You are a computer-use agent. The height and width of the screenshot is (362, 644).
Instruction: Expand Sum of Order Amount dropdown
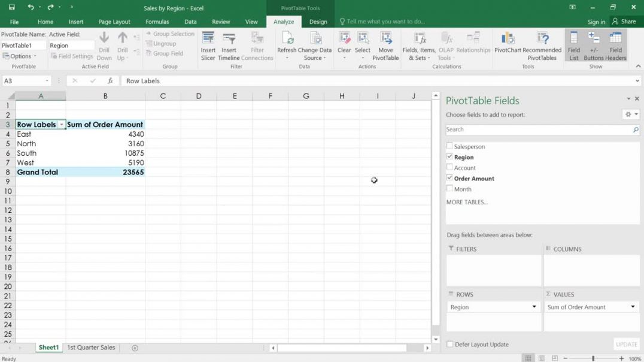tap(633, 306)
